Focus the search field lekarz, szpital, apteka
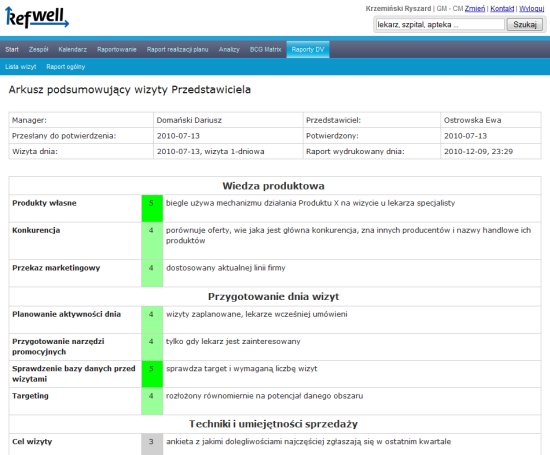 [440, 25]
